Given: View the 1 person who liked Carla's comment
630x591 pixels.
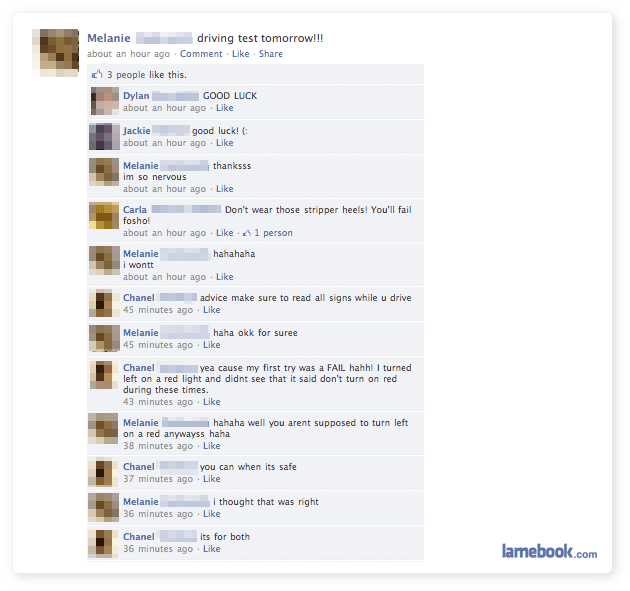Looking at the screenshot, I should click(273, 233).
